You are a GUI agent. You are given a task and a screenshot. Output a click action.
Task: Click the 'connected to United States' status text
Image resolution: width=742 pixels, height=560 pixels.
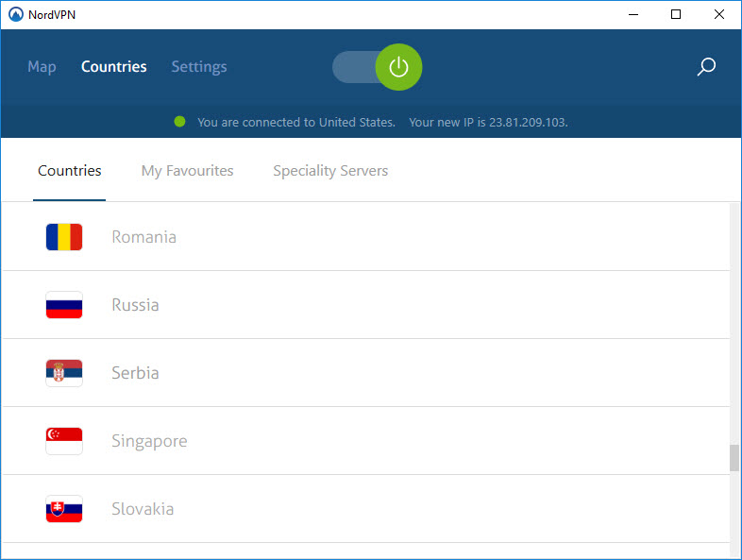296,122
